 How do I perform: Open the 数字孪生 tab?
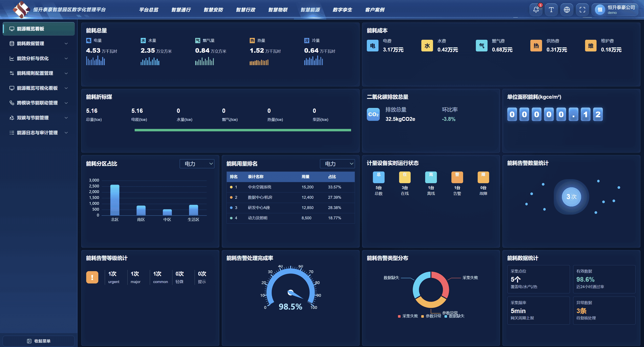pyautogui.click(x=342, y=10)
